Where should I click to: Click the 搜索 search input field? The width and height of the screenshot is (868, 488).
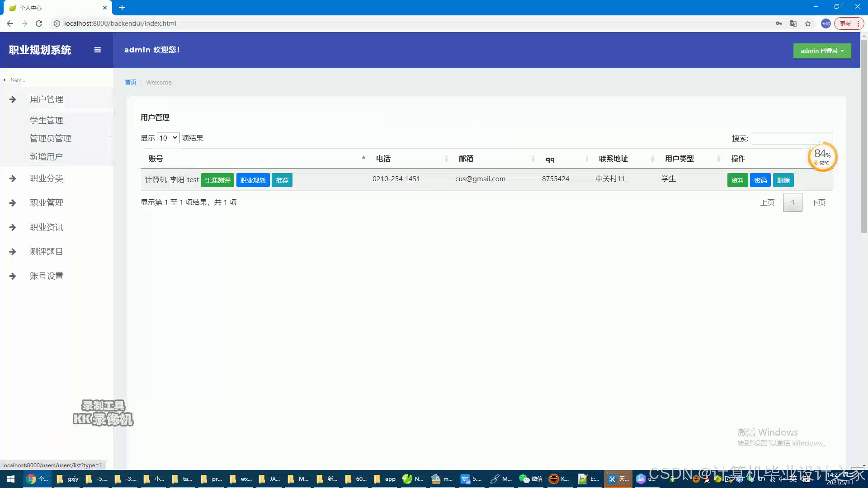792,138
